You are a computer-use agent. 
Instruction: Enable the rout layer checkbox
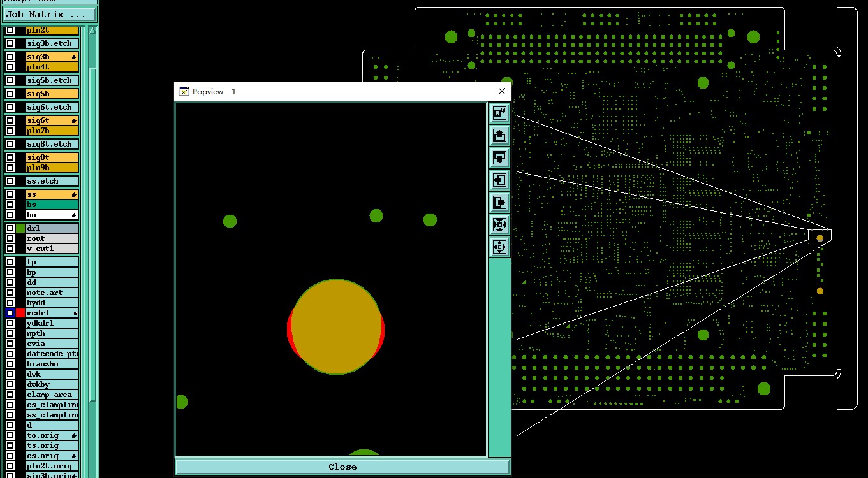point(10,238)
